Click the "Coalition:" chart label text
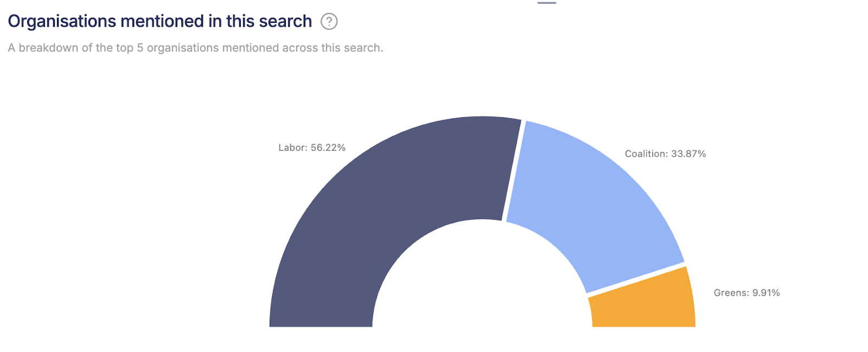The height and width of the screenshot is (352, 868). click(646, 154)
